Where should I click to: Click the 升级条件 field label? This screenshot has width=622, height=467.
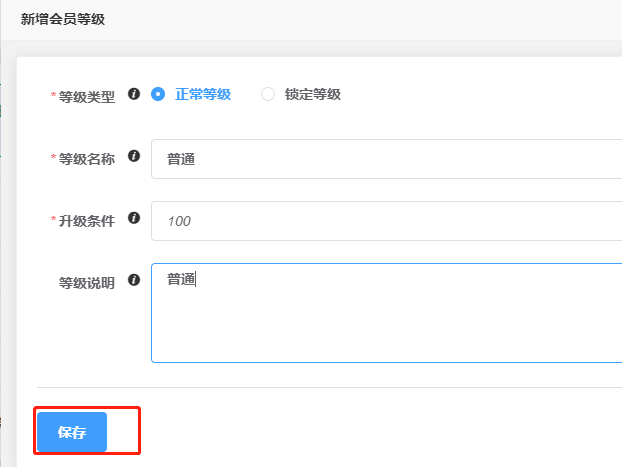(86, 221)
